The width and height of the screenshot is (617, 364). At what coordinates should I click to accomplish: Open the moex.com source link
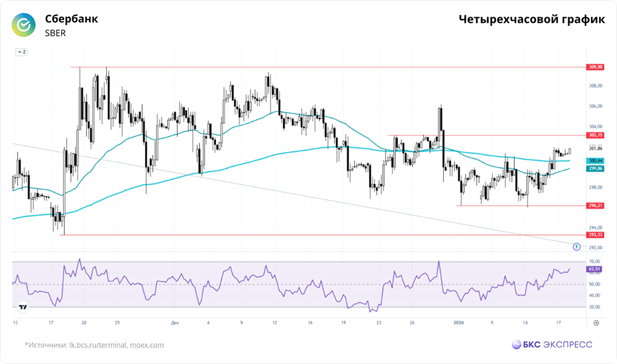[147, 345]
